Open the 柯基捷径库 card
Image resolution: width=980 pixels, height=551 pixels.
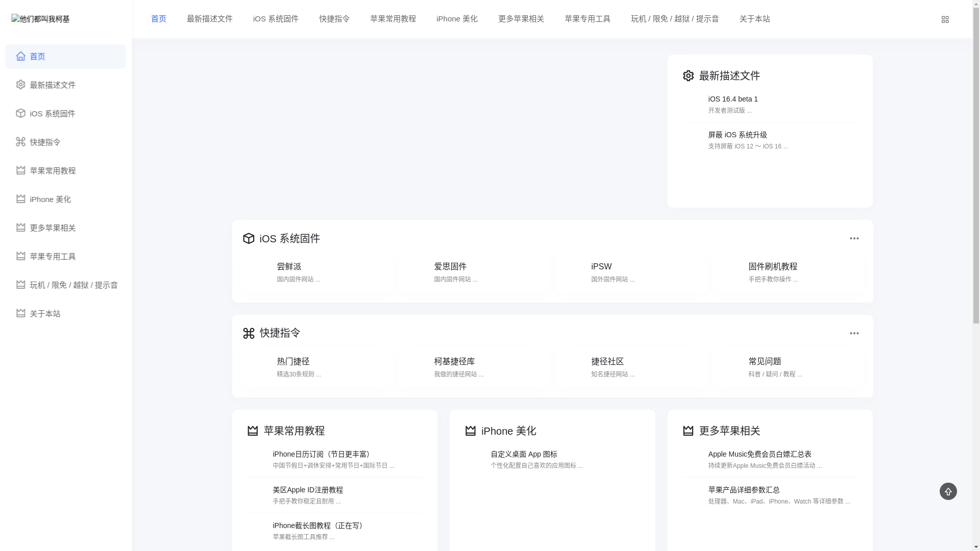[x=474, y=367]
